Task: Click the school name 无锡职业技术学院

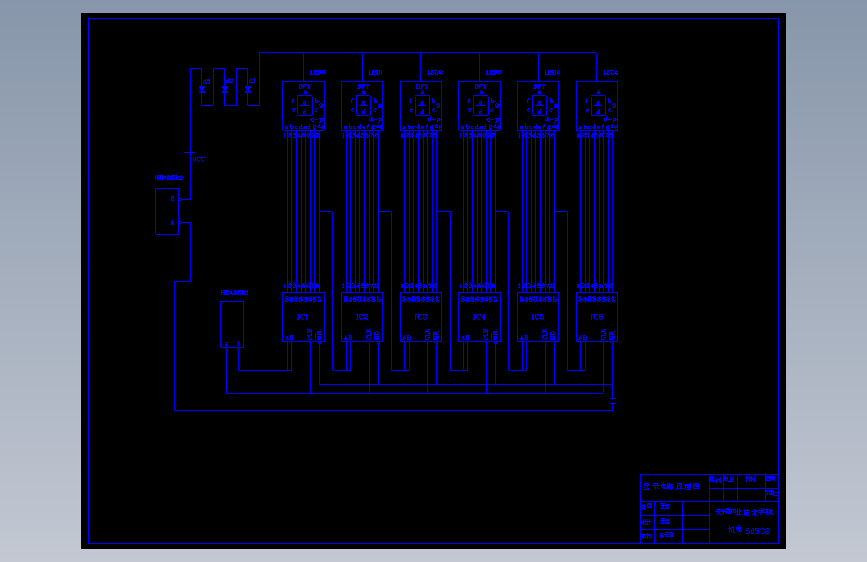Action: coord(744,512)
